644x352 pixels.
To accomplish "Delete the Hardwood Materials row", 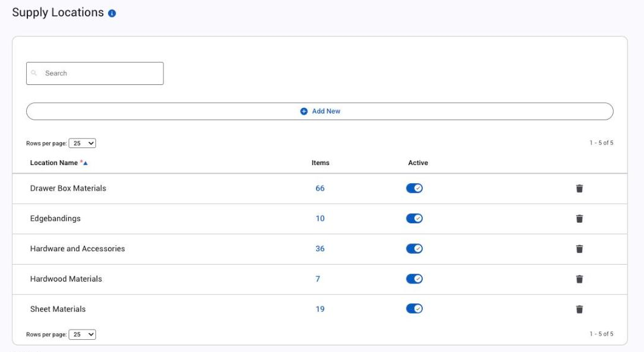I will click(579, 279).
